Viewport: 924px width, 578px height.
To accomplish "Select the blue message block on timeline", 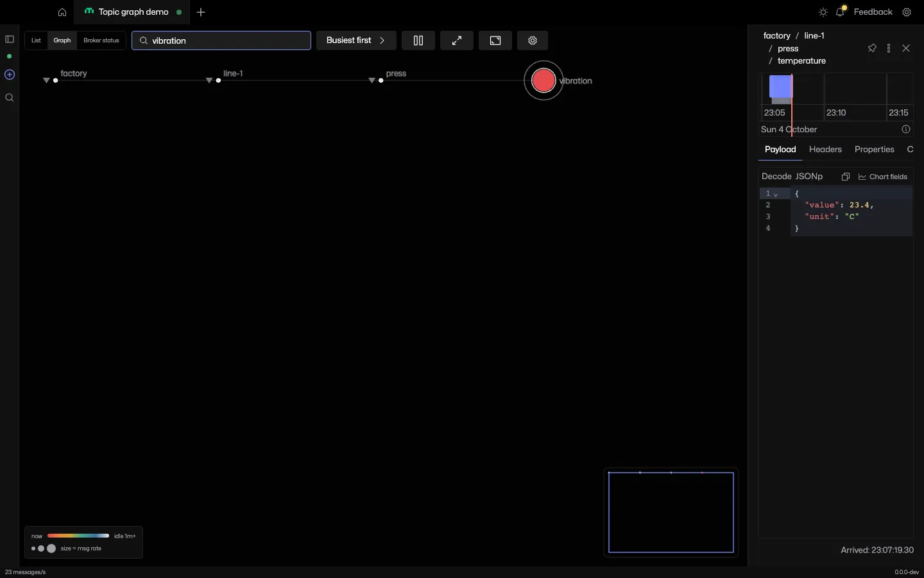I will pos(781,87).
